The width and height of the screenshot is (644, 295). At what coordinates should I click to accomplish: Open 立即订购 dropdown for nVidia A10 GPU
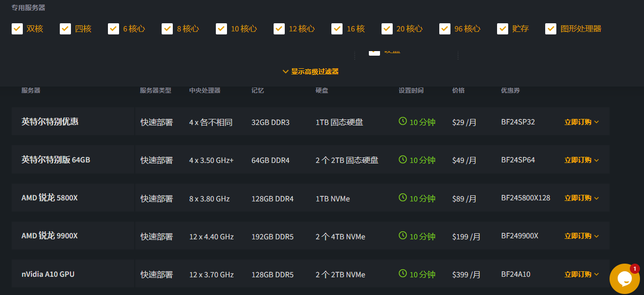581,274
